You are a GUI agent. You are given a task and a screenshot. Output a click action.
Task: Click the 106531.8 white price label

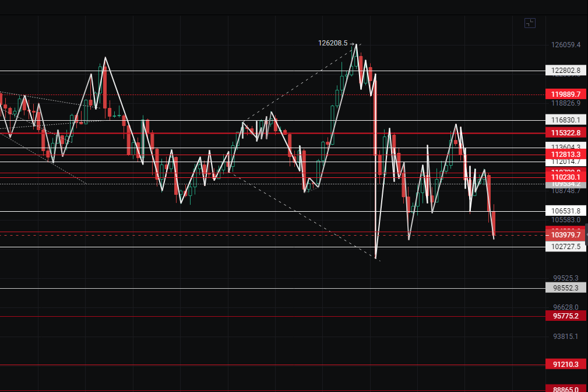[x=565, y=211]
